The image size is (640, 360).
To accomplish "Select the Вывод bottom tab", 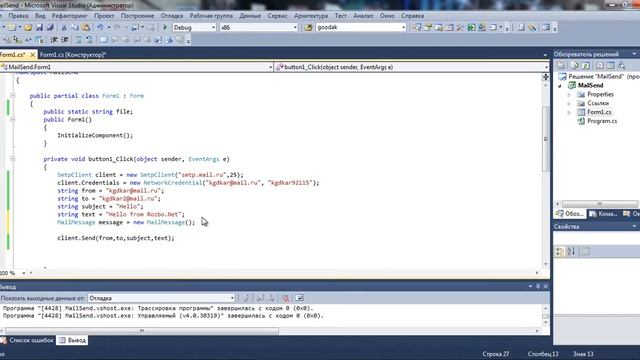I will click(x=72, y=340).
